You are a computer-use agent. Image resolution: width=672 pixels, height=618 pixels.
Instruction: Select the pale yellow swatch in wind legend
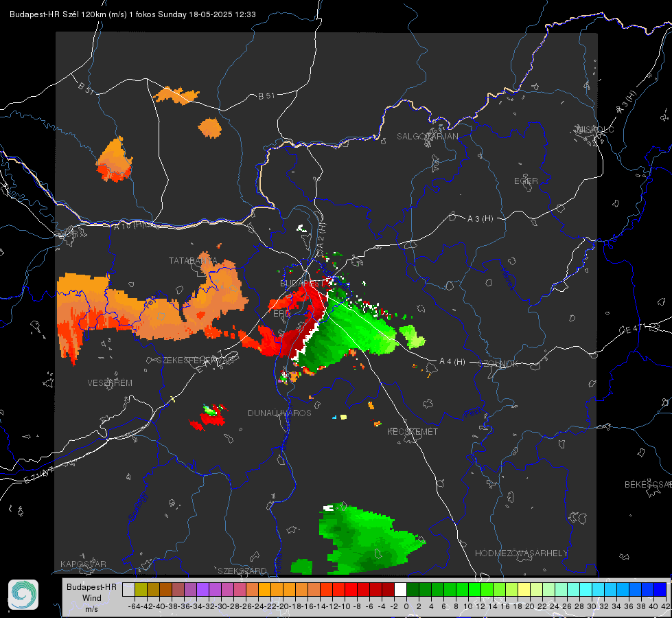pyautogui.click(x=524, y=589)
